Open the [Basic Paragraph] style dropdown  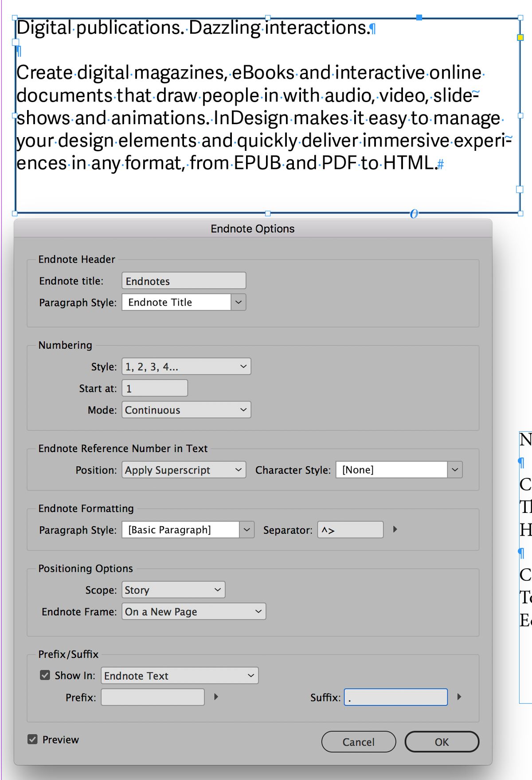click(x=247, y=529)
